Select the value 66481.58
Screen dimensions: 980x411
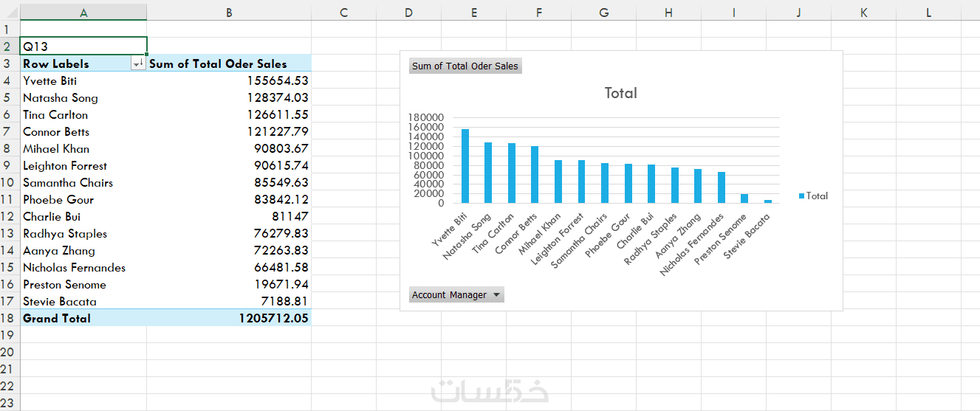click(229, 267)
